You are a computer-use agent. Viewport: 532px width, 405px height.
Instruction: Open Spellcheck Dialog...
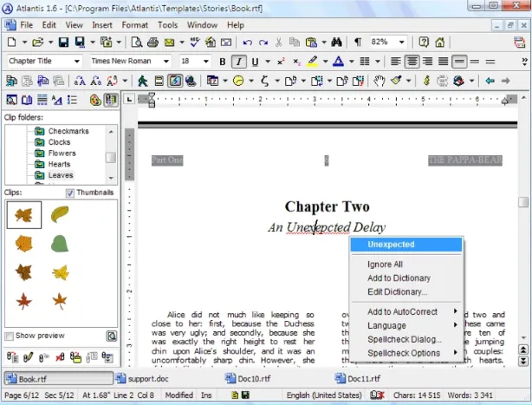(x=406, y=339)
